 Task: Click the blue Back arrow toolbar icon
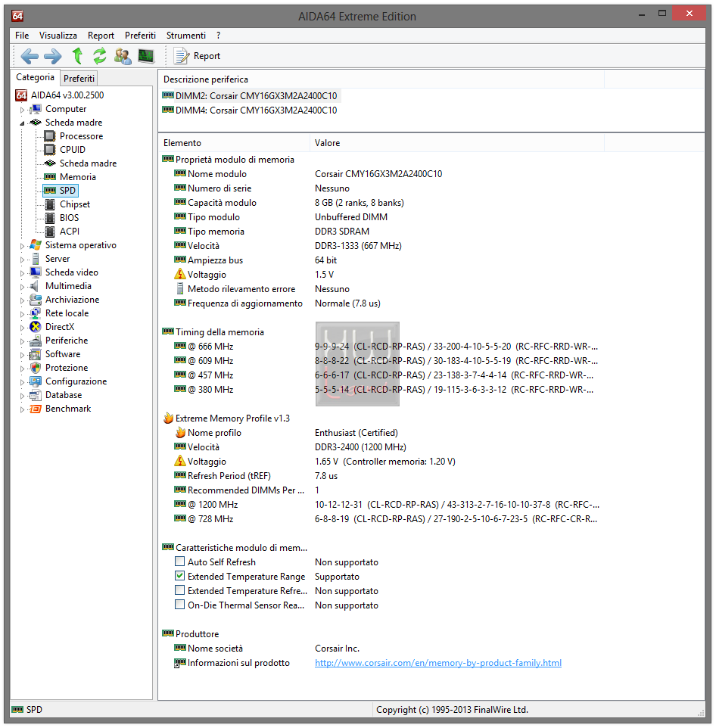tap(30, 56)
